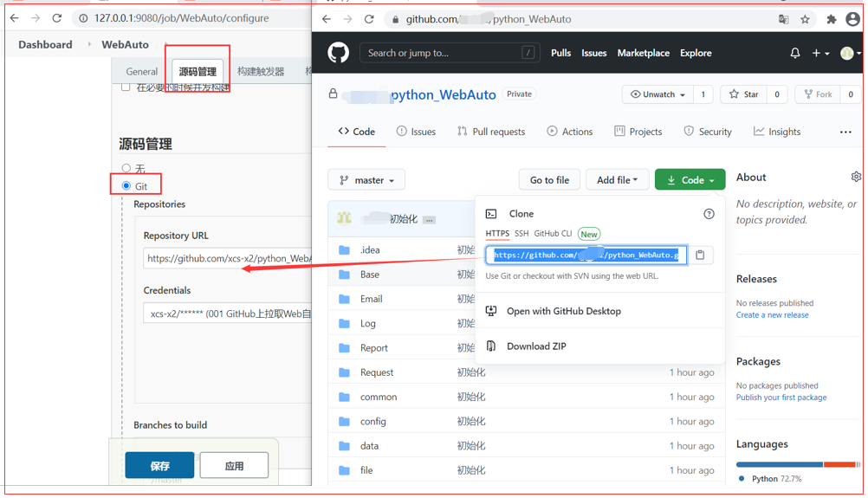The image size is (868, 498).
Task: Open the data folder
Action: pos(369,446)
